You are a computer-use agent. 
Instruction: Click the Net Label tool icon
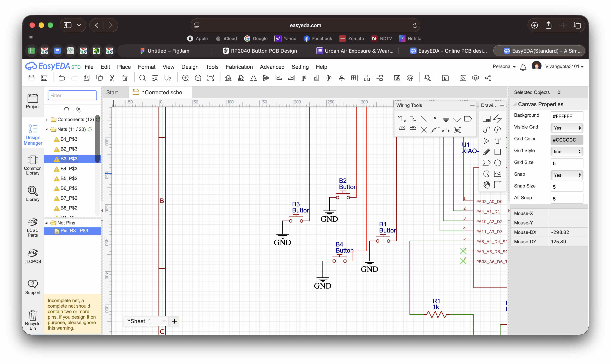(x=435, y=119)
